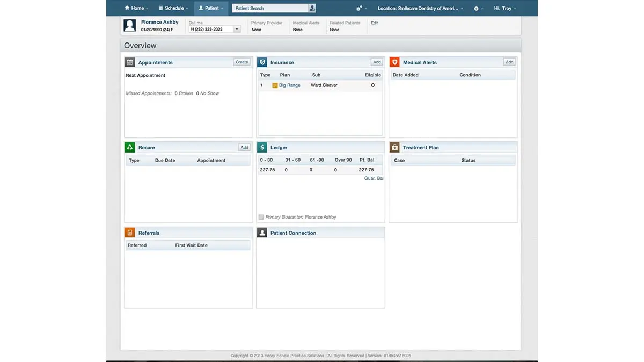Click the Insurance shield panel icon

[x=262, y=62]
